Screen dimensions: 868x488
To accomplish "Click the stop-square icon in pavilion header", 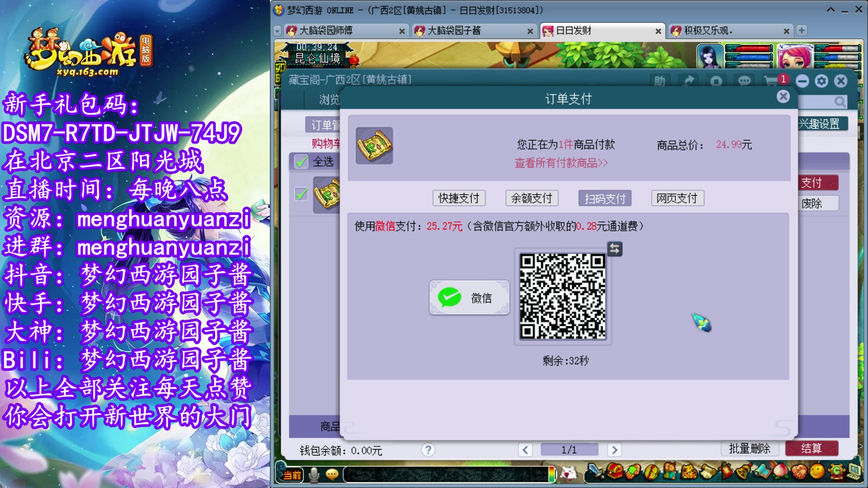I will pos(716,81).
